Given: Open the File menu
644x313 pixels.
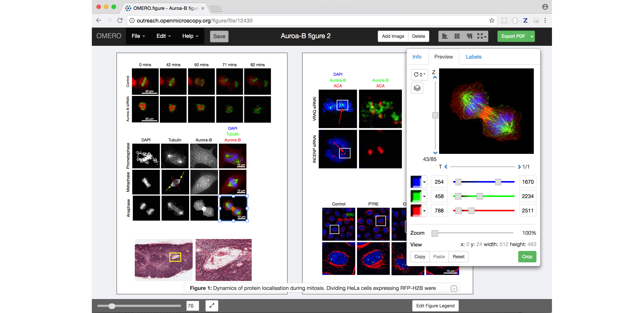Looking at the screenshot, I should point(138,36).
